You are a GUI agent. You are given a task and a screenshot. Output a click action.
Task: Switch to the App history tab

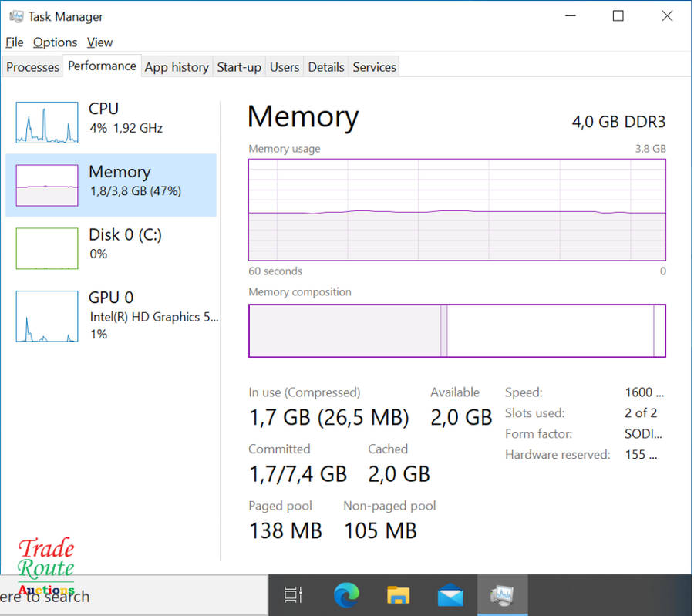pyautogui.click(x=177, y=67)
